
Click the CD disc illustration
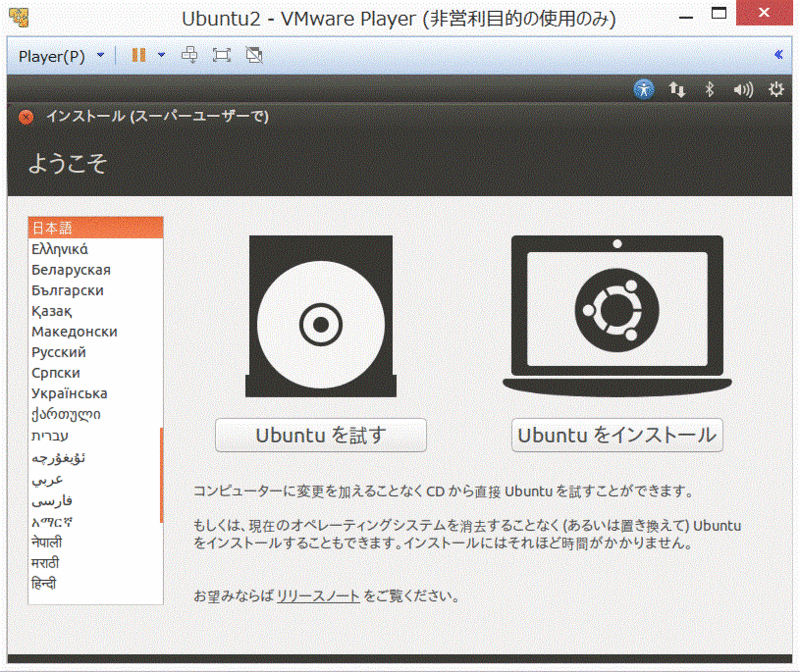pos(320,323)
